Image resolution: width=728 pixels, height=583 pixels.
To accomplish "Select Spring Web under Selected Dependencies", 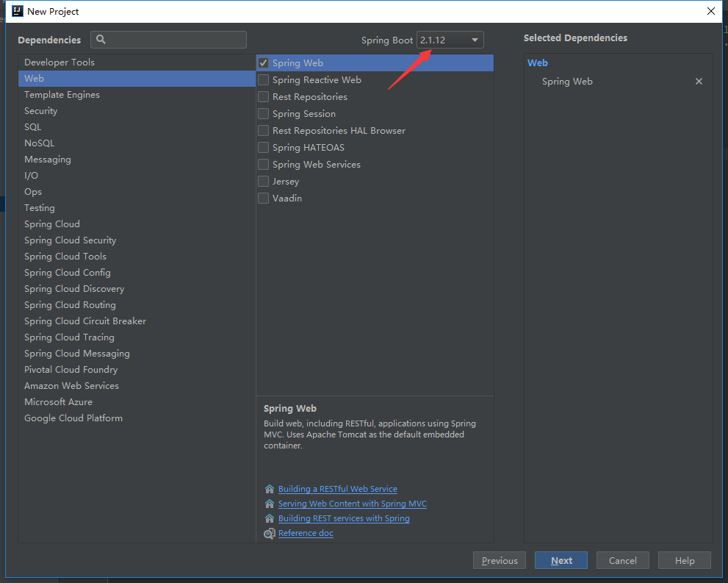I will pos(567,82).
